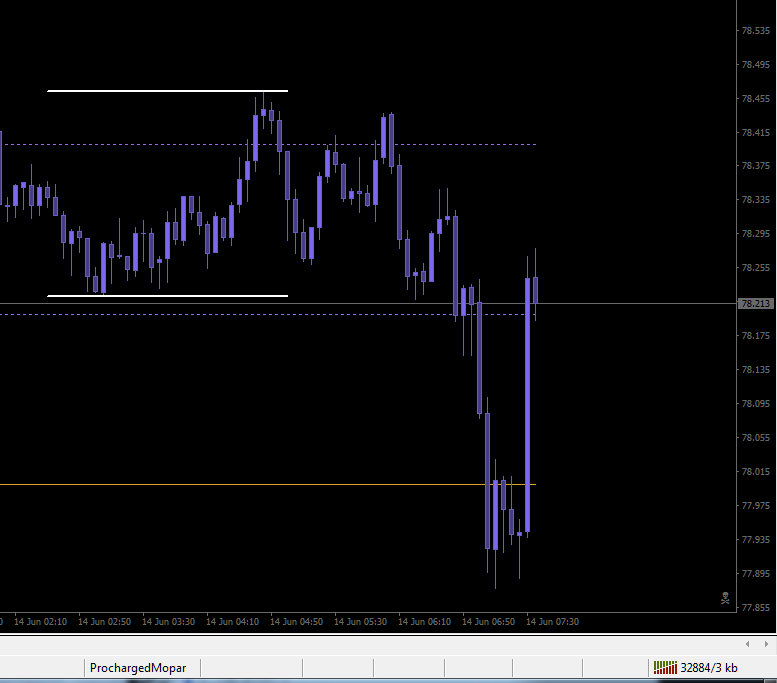Click the 14 Jun 03:30 time label
Image resolution: width=777 pixels, height=683 pixels.
(x=168, y=622)
